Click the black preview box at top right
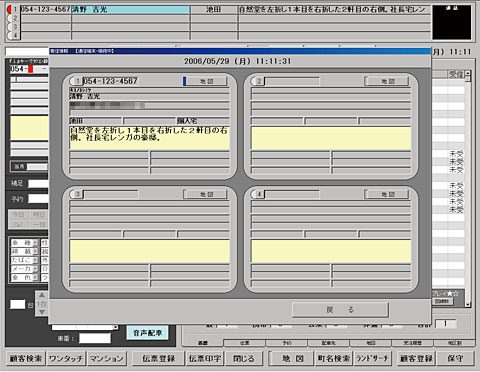 point(452,22)
